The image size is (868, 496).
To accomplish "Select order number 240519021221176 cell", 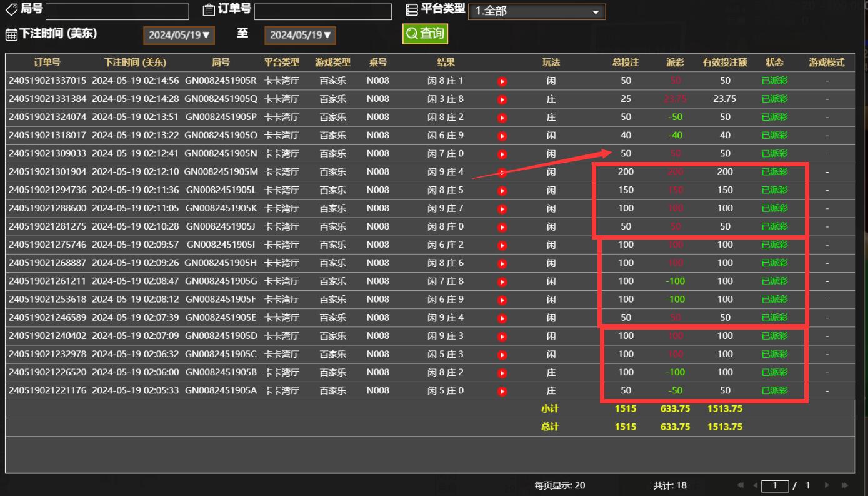I will pyautogui.click(x=47, y=391).
